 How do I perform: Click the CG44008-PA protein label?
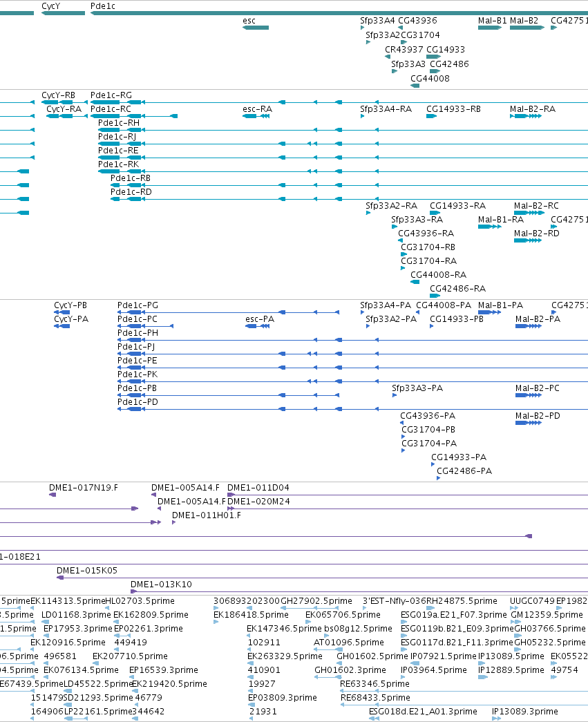444,305
